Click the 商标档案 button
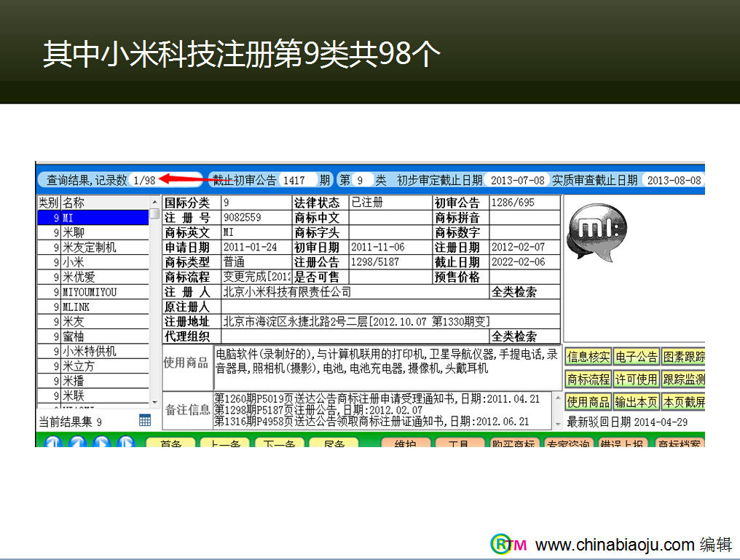The width and height of the screenshot is (740, 560). click(679, 443)
